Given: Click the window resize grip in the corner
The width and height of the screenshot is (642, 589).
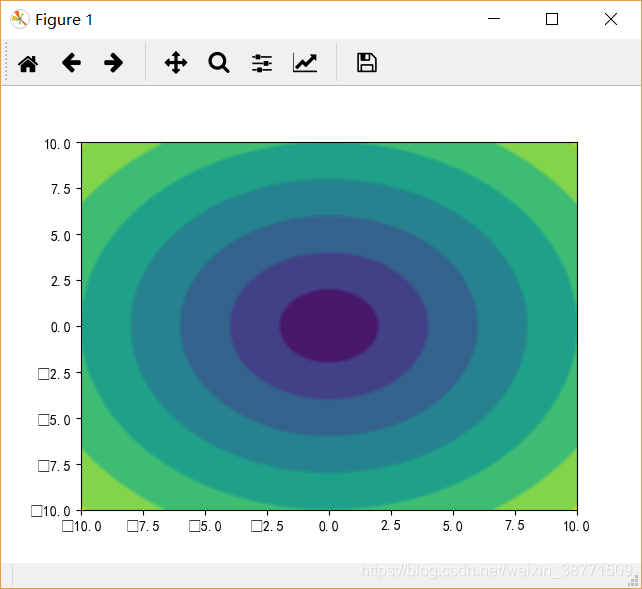Looking at the screenshot, I should point(634,581).
